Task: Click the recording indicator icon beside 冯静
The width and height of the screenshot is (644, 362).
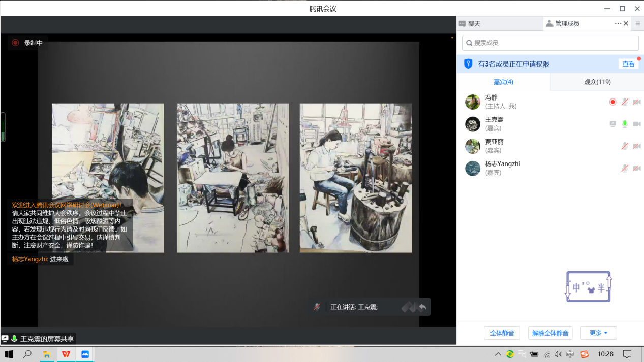Action: tap(612, 102)
